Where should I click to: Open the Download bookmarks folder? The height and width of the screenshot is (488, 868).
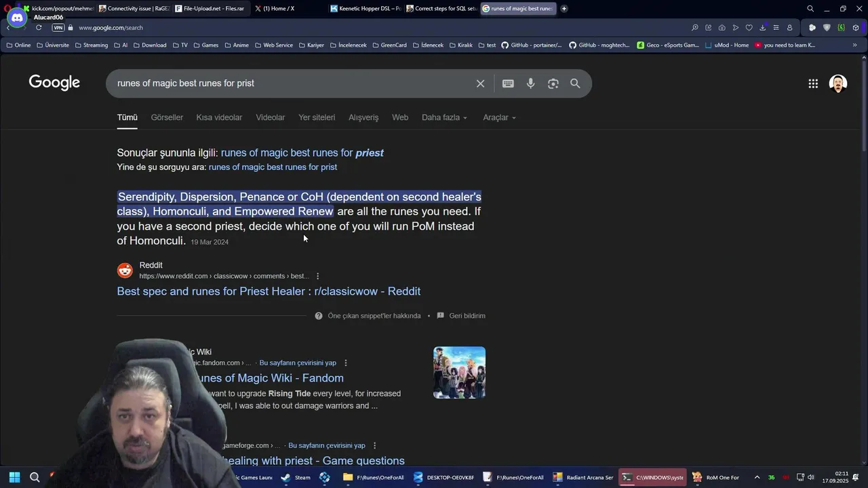(150, 45)
